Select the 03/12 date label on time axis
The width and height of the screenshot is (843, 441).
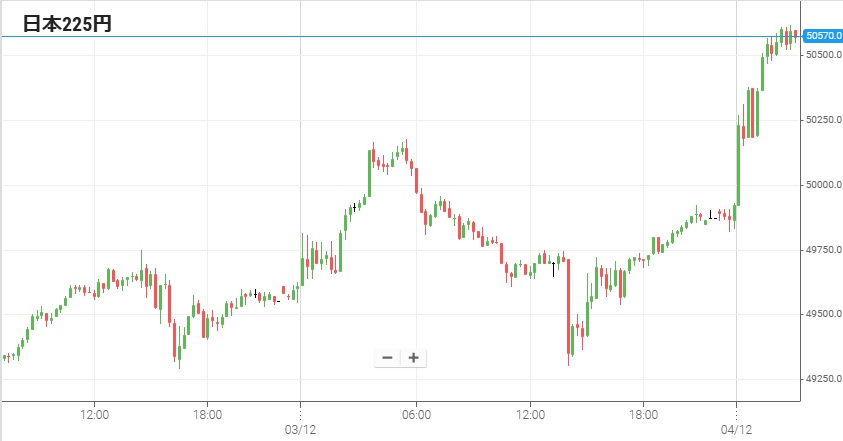(x=300, y=430)
